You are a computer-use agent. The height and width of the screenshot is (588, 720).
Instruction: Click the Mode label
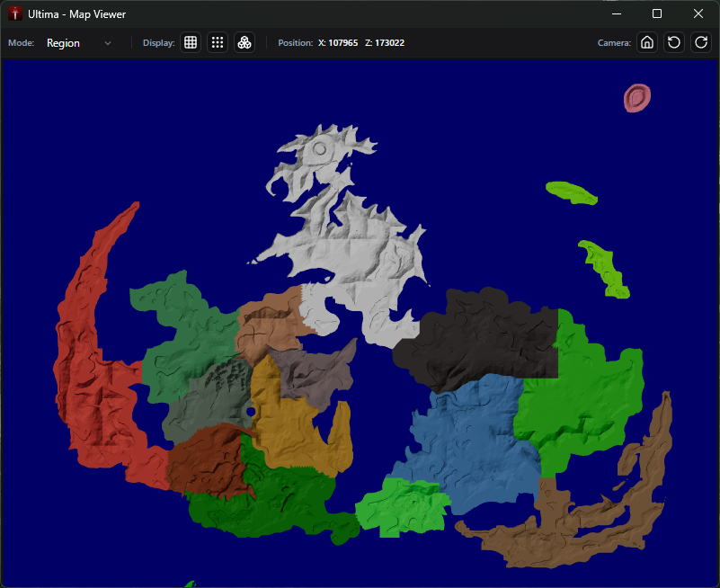click(x=21, y=43)
